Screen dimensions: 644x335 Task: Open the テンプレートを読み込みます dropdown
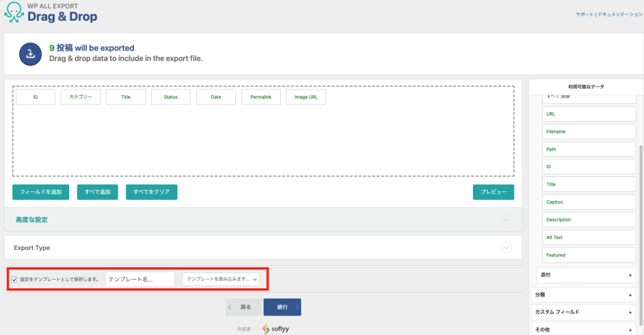click(x=221, y=279)
